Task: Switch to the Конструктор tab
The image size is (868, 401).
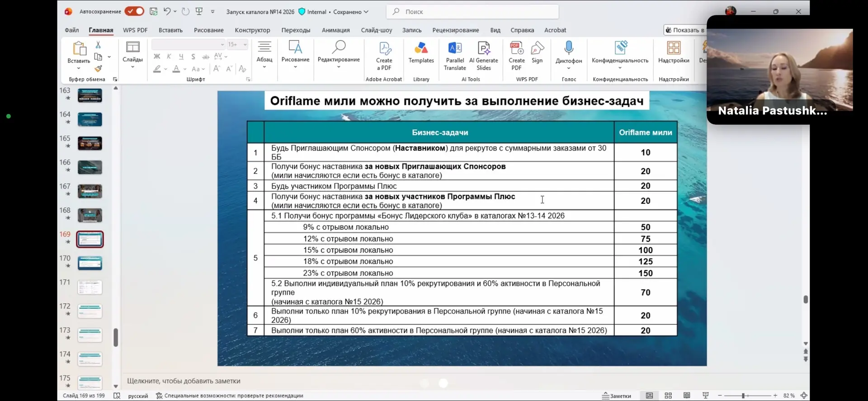Action: point(252,30)
